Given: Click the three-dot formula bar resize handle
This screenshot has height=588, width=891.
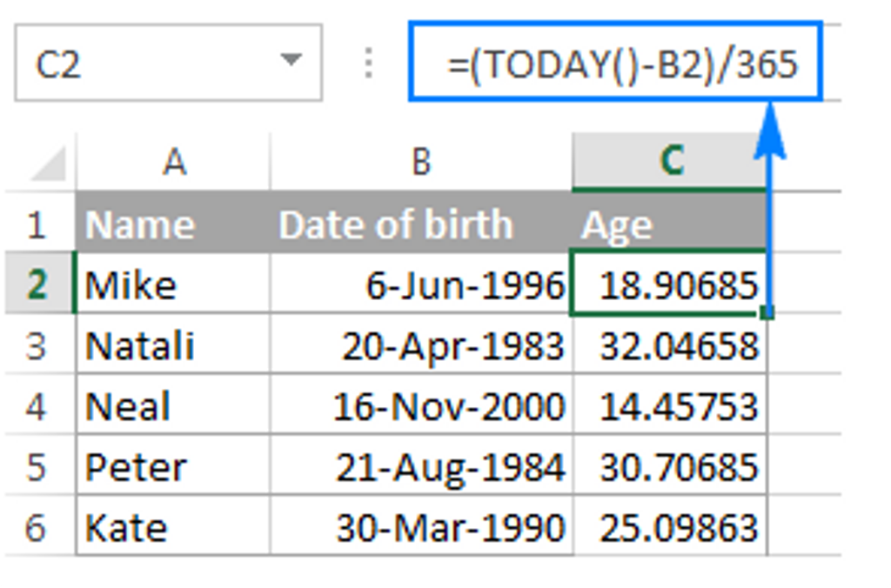Looking at the screenshot, I should 369,63.
